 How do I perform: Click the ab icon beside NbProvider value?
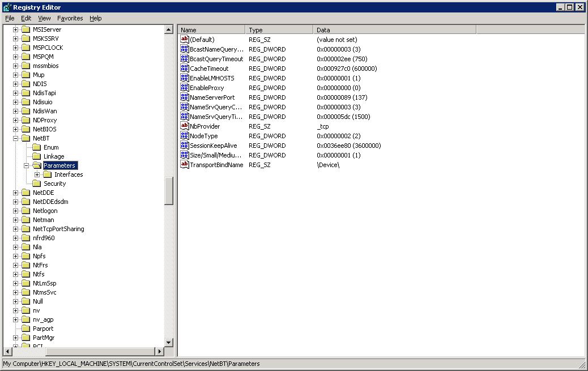(x=185, y=126)
